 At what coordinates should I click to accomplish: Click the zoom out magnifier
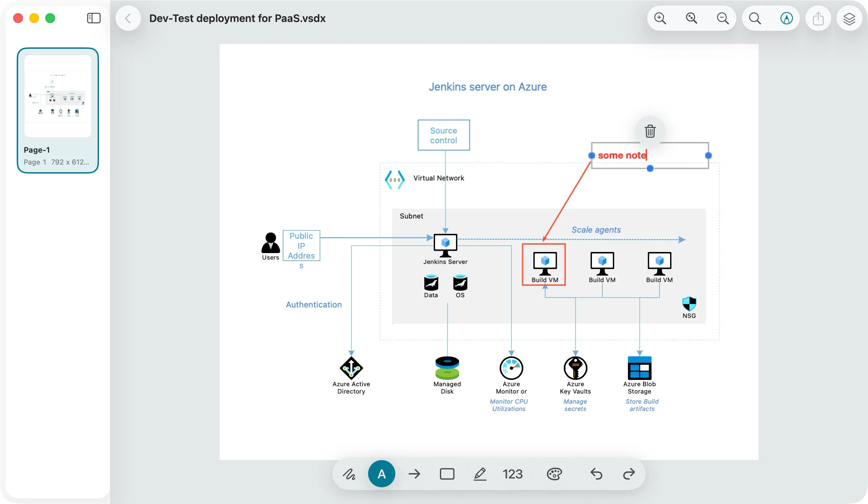pyautogui.click(x=723, y=18)
